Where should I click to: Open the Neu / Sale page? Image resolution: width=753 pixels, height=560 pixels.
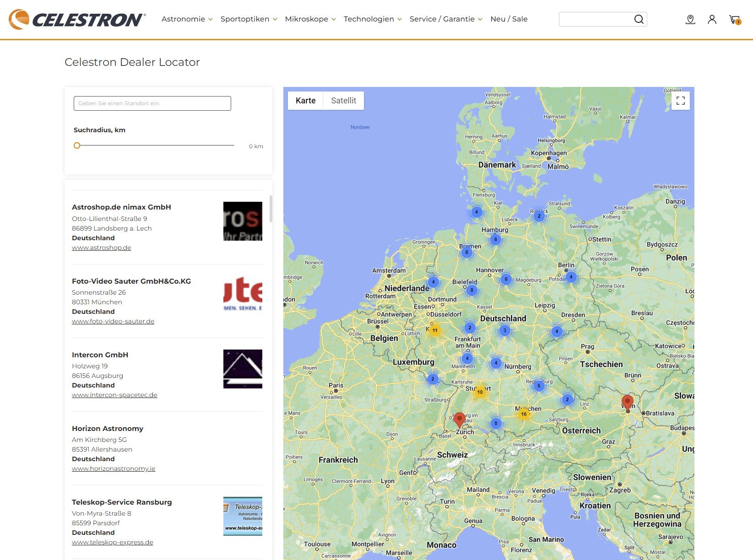point(509,19)
